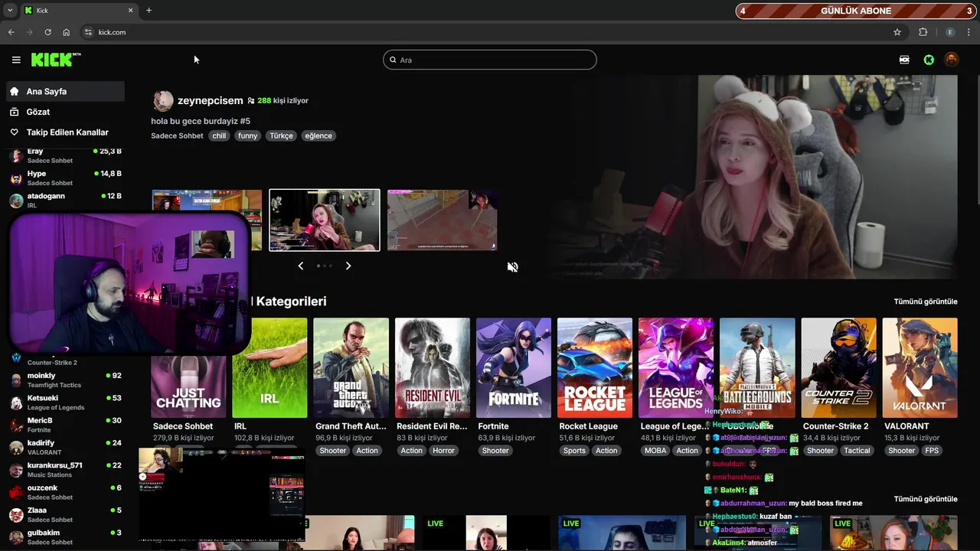The image size is (980, 551).
Task: Open ouzcenk channel in sidebar
Action: pos(65,492)
